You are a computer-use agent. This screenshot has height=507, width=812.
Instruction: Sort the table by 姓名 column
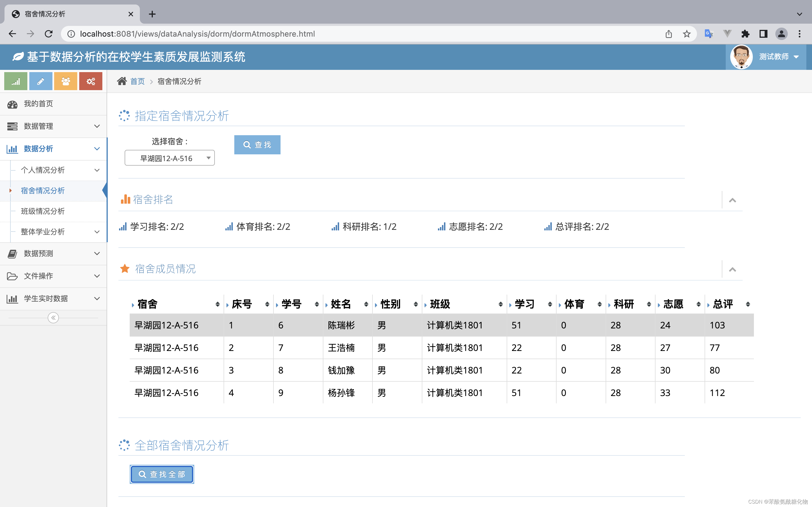click(366, 304)
